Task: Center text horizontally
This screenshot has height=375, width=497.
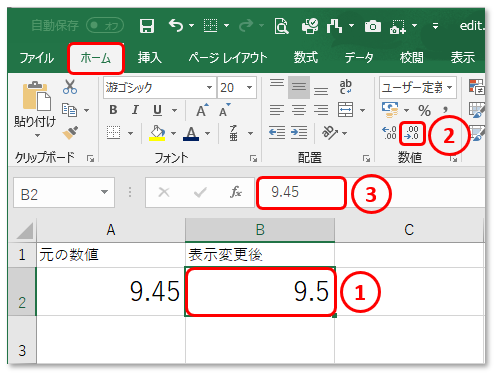Action: pyautogui.click(x=299, y=110)
